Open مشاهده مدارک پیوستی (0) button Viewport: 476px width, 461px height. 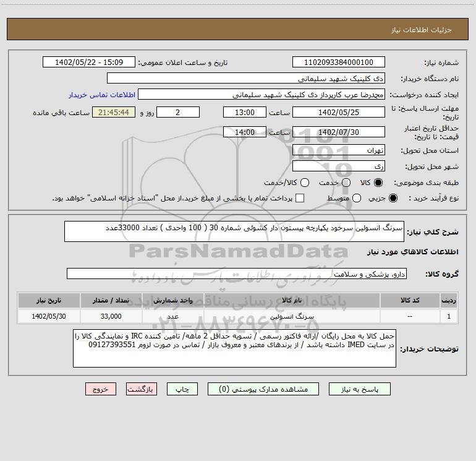(263, 389)
